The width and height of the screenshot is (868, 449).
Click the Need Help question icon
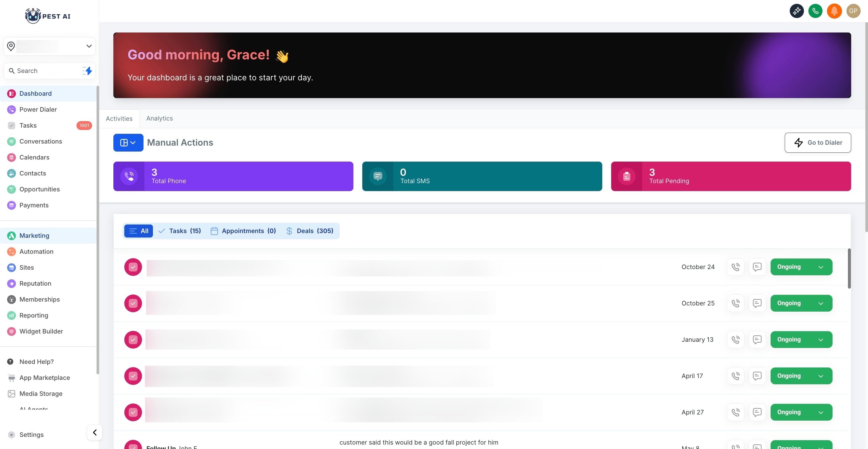point(10,362)
